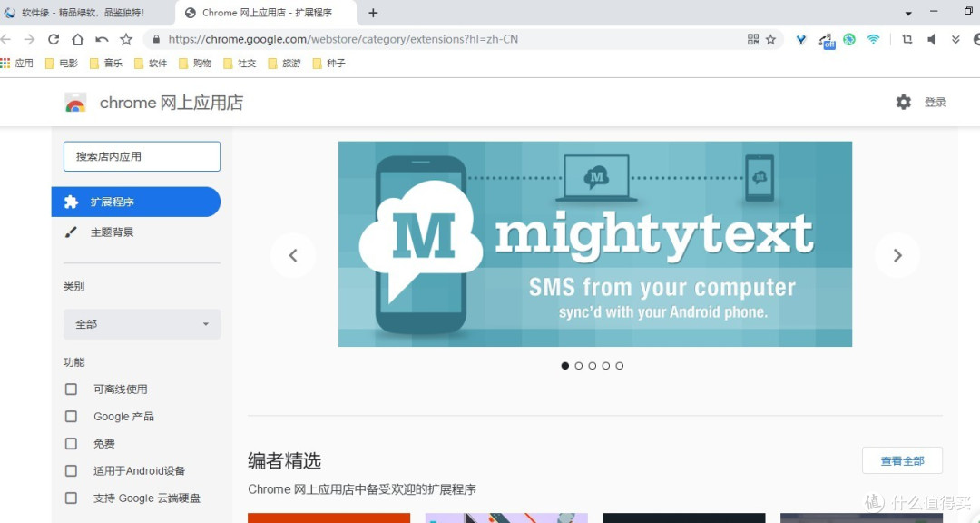Click 登录 sign-in link
Image resolution: width=980 pixels, height=523 pixels.
935,102
